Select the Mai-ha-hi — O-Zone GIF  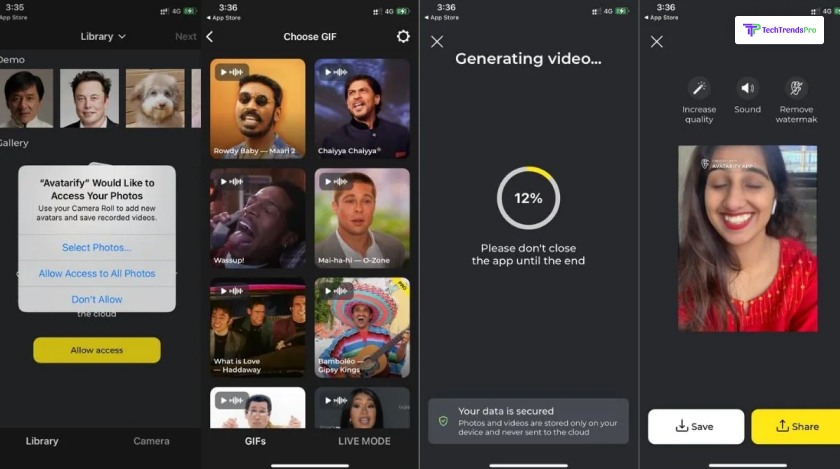362,218
